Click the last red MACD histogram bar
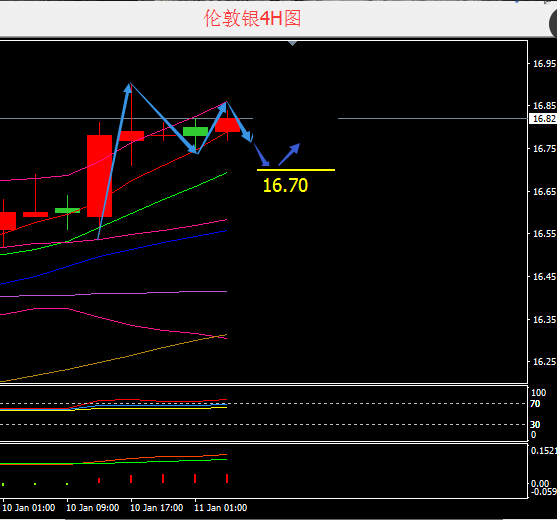Viewport: 557px width, 520px height. click(227, 478)
